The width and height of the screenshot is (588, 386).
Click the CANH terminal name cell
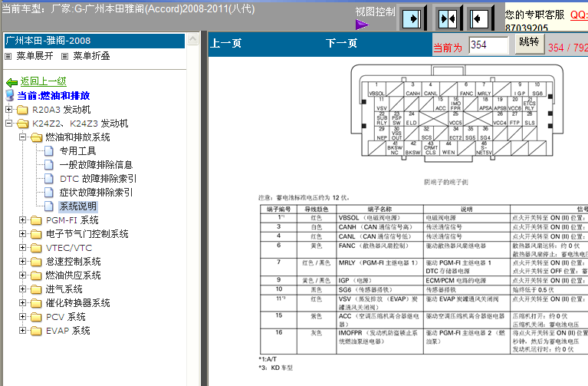point(380,227)
